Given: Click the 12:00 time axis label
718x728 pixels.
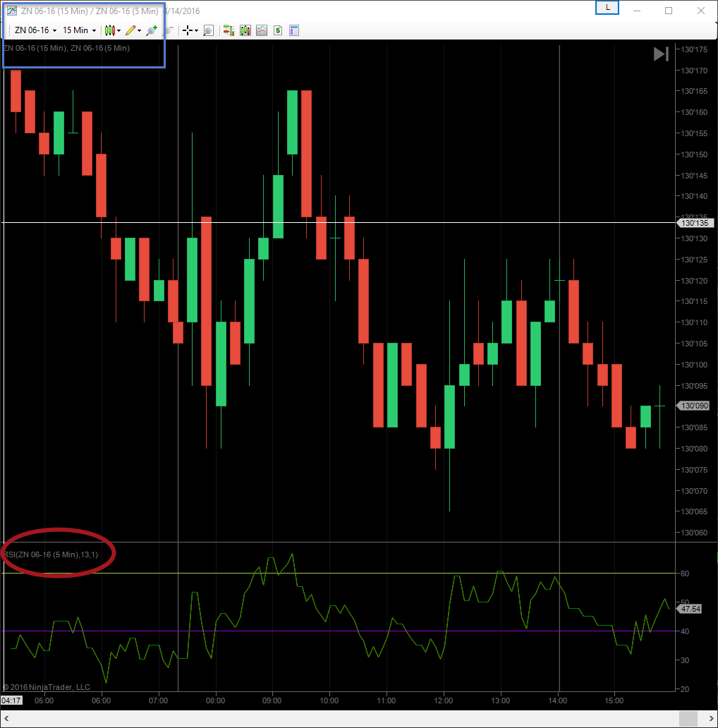Looking at the screenshot, I should (443, 700).
